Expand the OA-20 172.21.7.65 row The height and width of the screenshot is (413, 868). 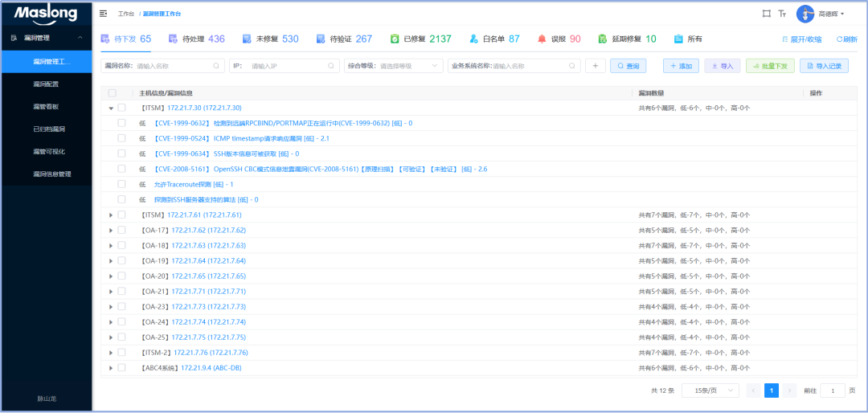[x=111, y=276]
